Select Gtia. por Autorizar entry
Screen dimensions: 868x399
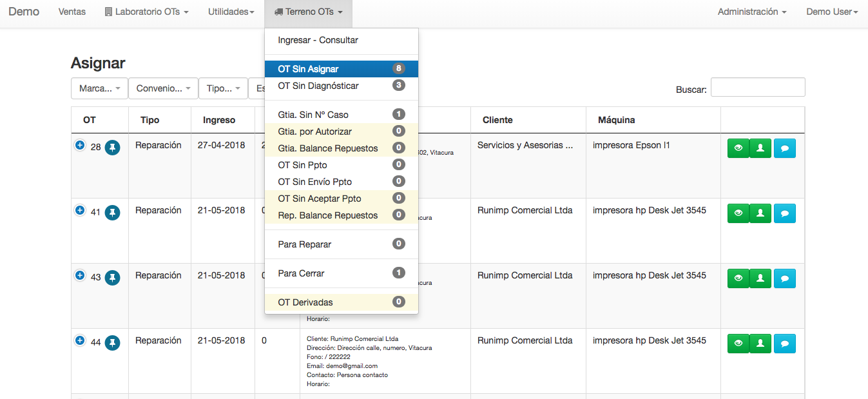[342, 131]
